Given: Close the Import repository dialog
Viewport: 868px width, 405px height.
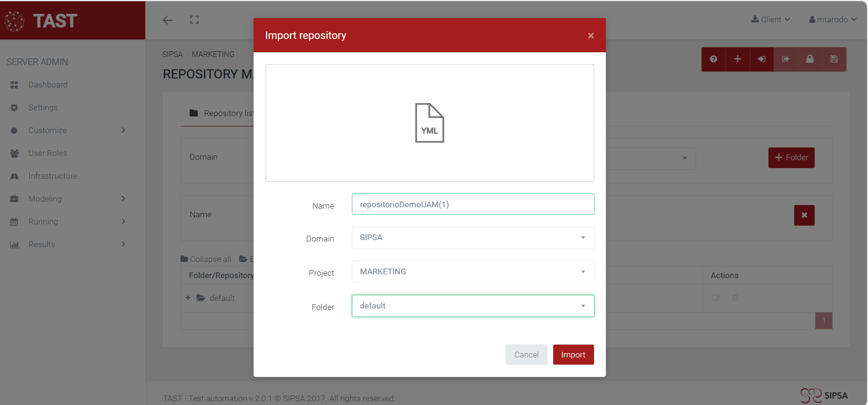Looking at the screenshot, I should pyautogui.click(x=591, y=36).
